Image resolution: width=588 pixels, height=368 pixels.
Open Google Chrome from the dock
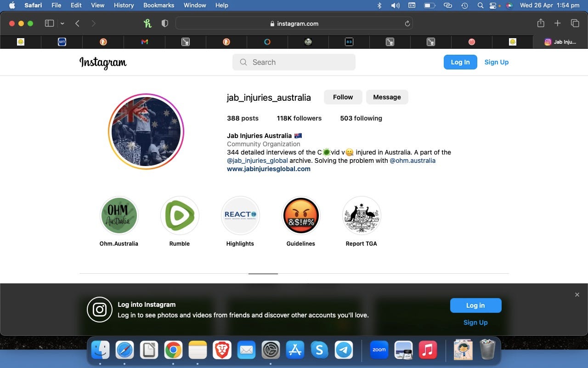(173, 351)
